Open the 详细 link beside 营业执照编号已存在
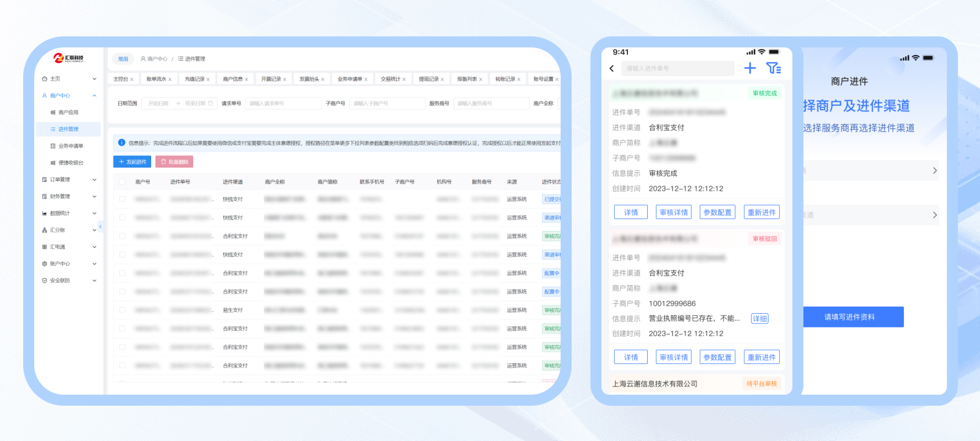 point(760,319)
